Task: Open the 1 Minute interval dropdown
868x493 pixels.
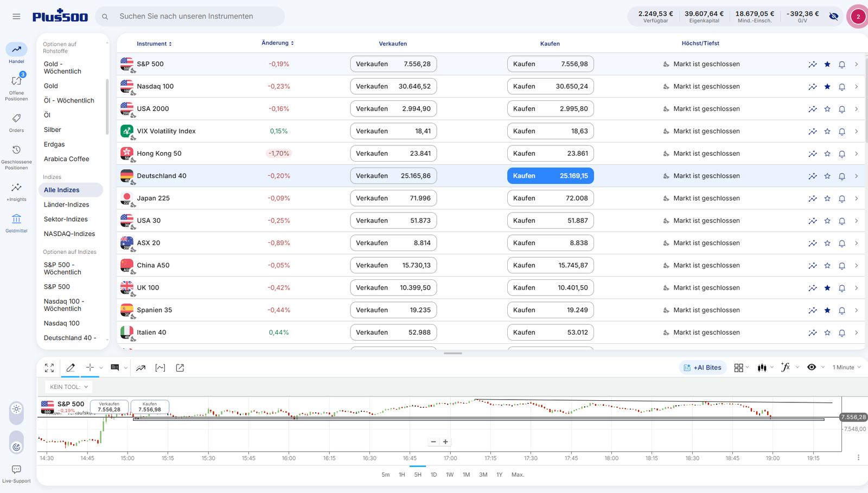Action: (846, 367)
